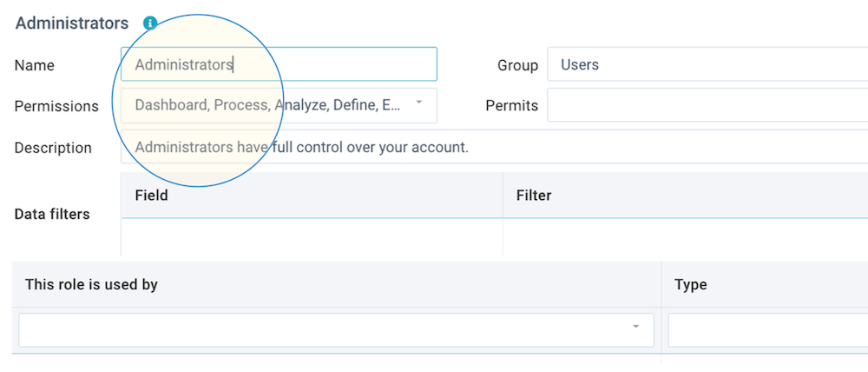Click empty Field cell in Data filters
868x372 pixels.
[312, 237]
